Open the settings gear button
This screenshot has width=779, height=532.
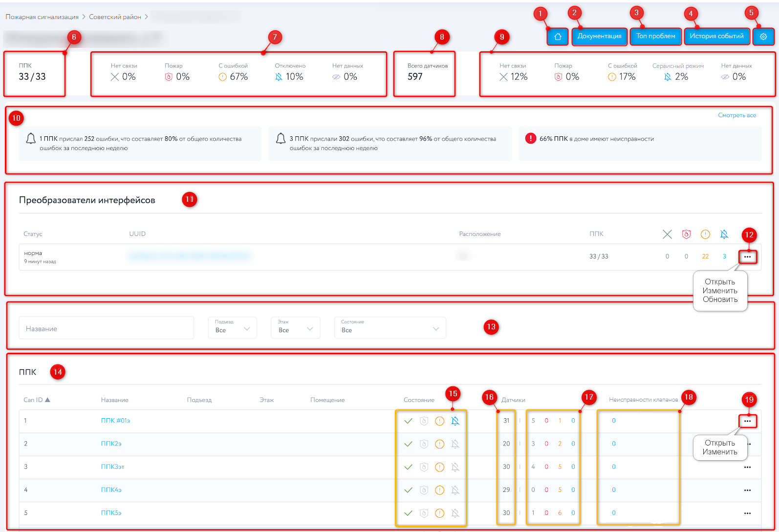[x=763, y=37]
